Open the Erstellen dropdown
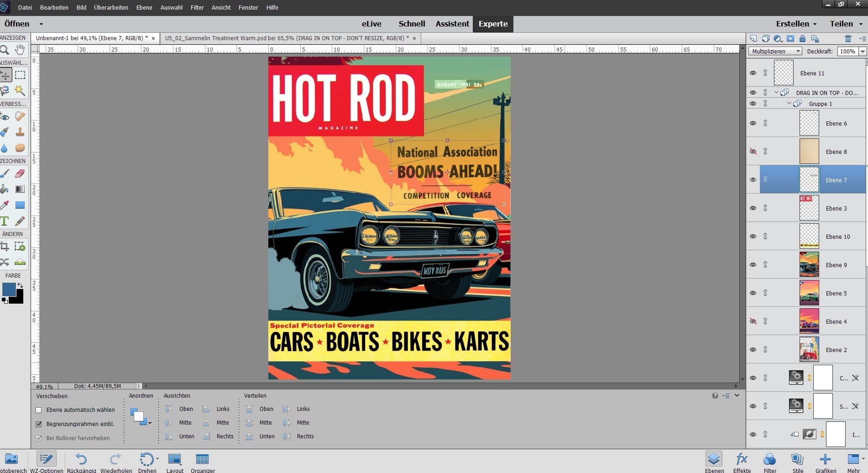Screen dimensions: 868x473 [x=796, y=24]
